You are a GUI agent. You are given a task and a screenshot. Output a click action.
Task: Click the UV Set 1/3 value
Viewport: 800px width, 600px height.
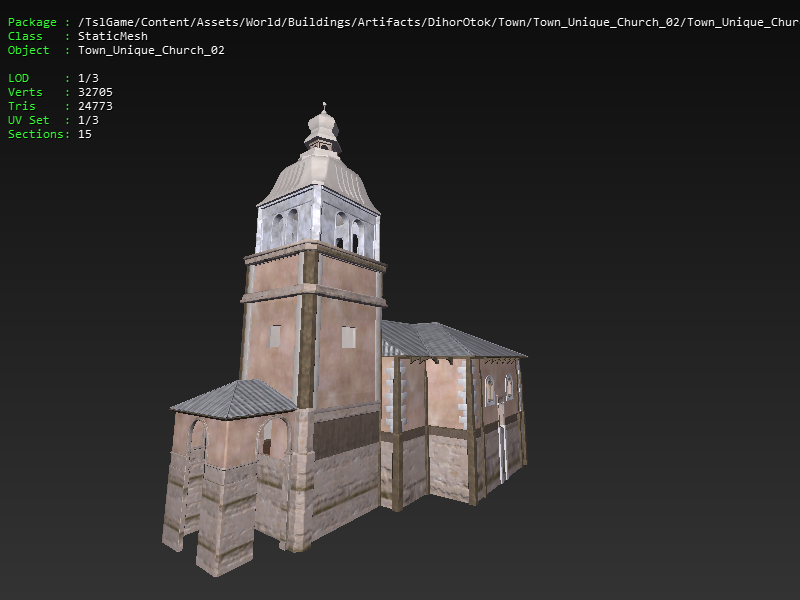88,120
